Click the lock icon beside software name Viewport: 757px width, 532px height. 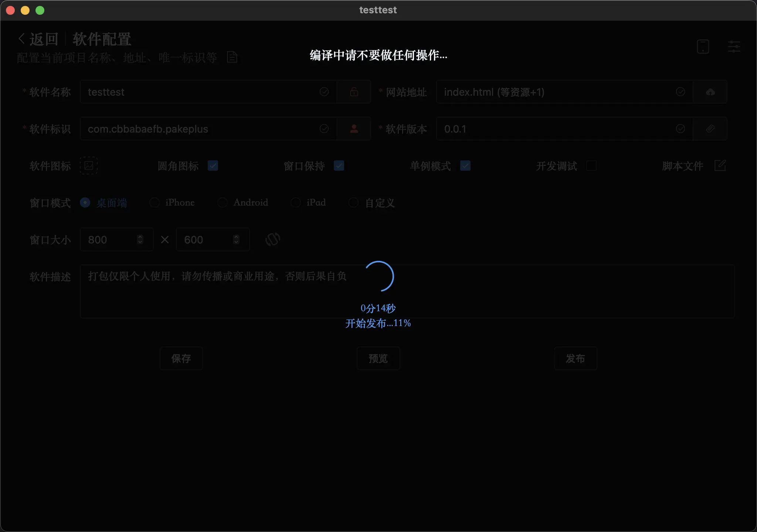tap(354, 92)
